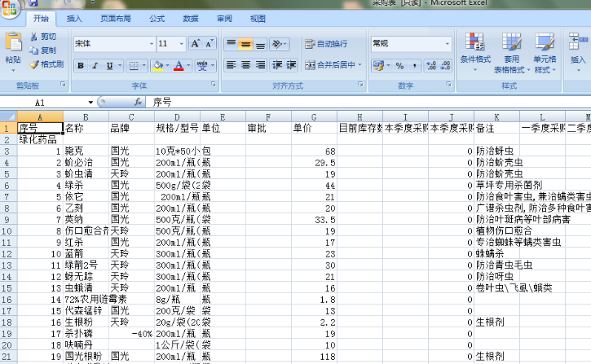Align text right
Image resolution: width=591 pixels, height=364 pixels.
pos(260,65)
